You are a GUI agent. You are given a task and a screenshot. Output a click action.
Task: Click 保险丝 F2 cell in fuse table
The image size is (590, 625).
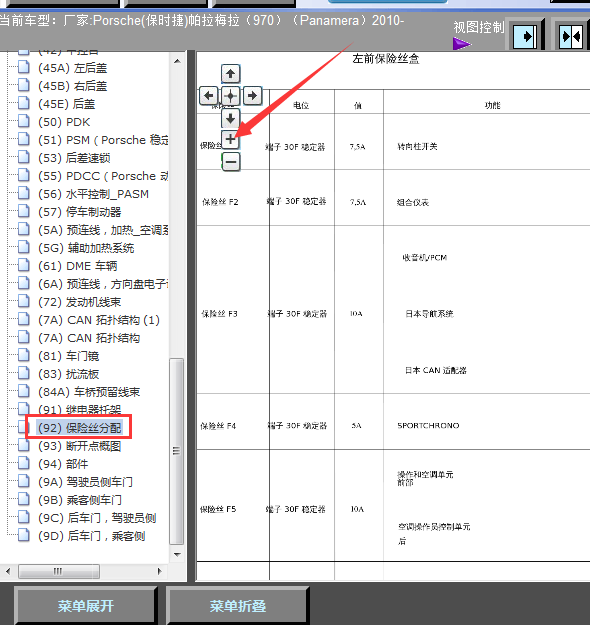point(220,202)
